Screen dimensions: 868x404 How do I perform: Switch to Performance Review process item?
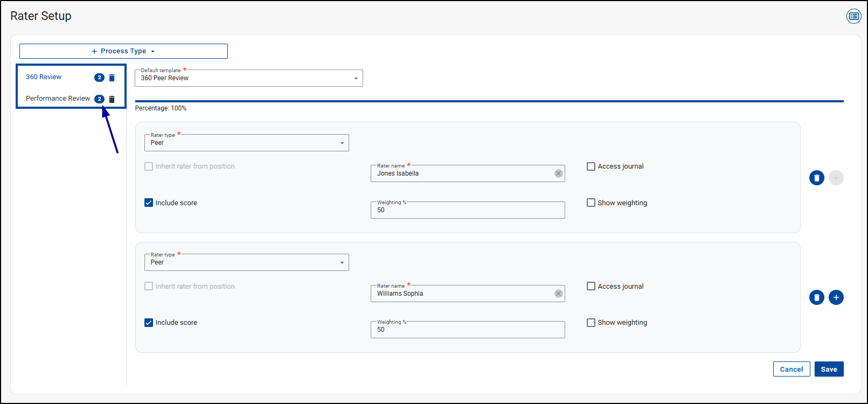(58, 99)
